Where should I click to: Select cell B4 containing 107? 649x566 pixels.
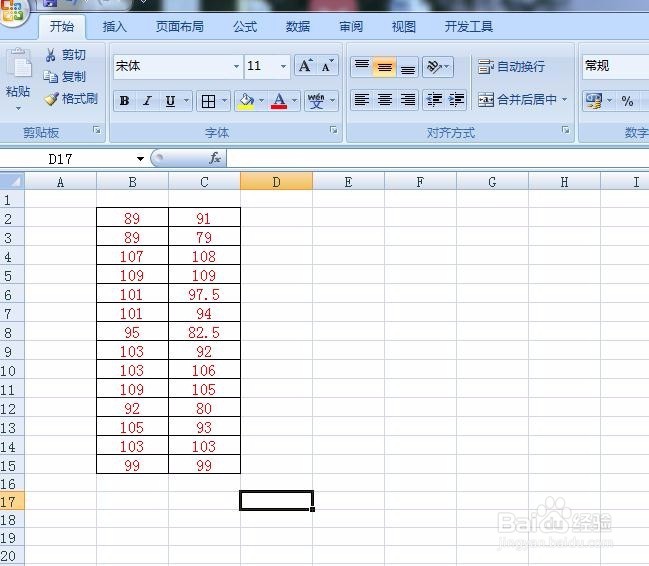(x=132, y=256)
